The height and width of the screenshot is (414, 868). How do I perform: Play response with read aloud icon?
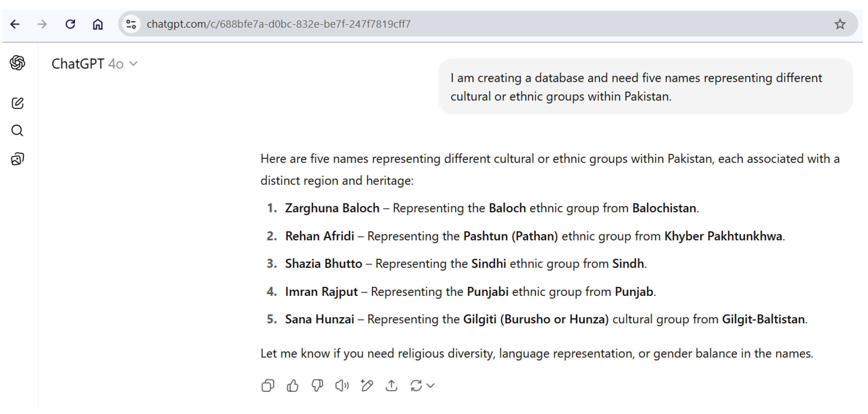[342, 386]
